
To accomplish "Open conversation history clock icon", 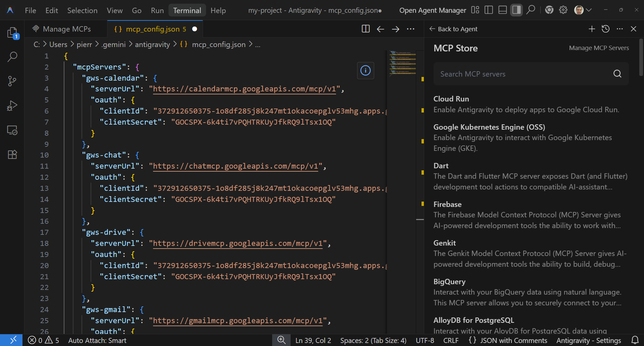I will pos(606,29).
